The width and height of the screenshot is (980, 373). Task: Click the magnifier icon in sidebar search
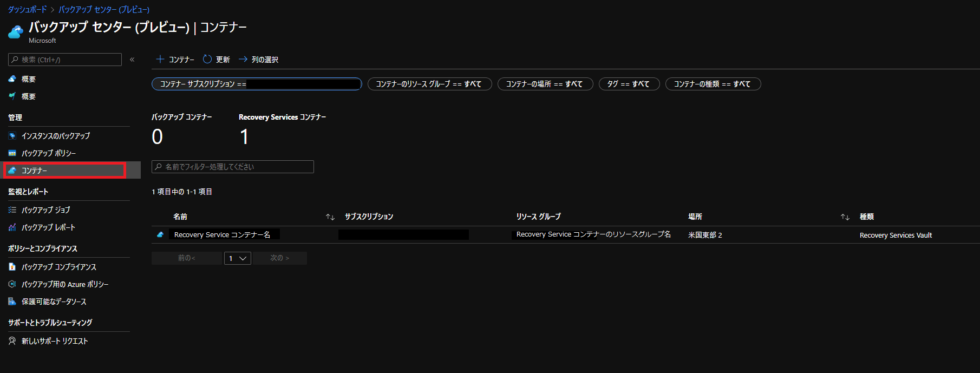pos(15,60)
